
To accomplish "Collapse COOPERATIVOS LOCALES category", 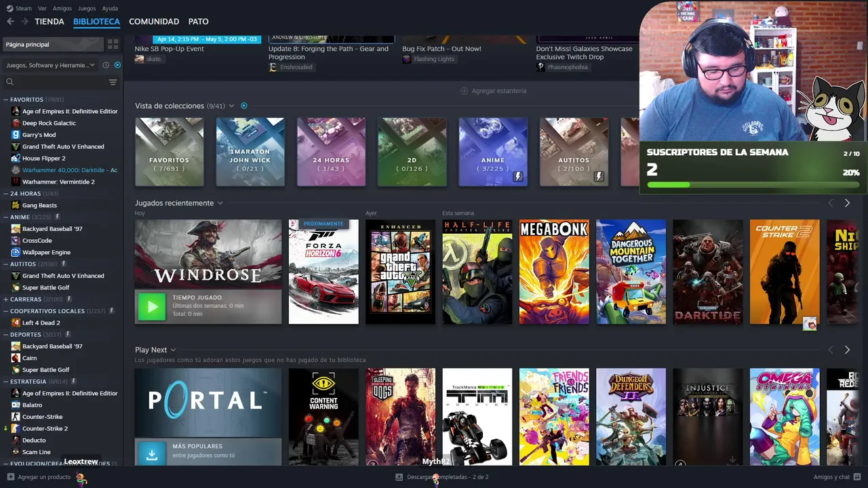I will [6, 311].
